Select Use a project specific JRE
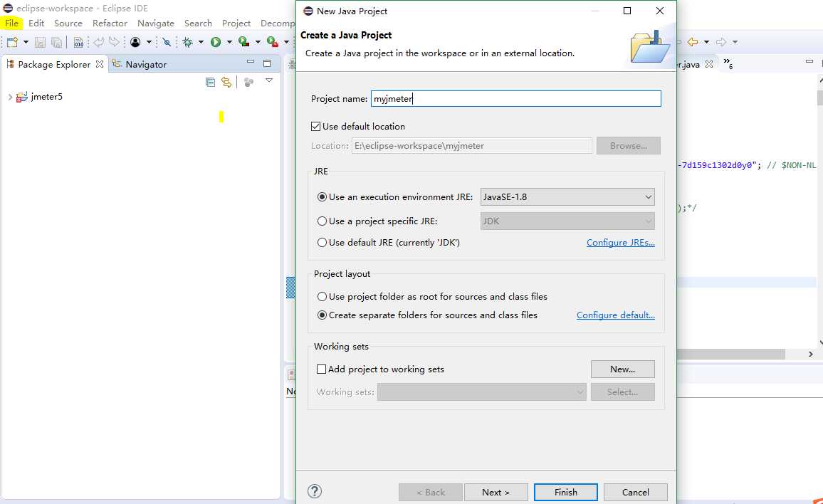 pos(323,221)
